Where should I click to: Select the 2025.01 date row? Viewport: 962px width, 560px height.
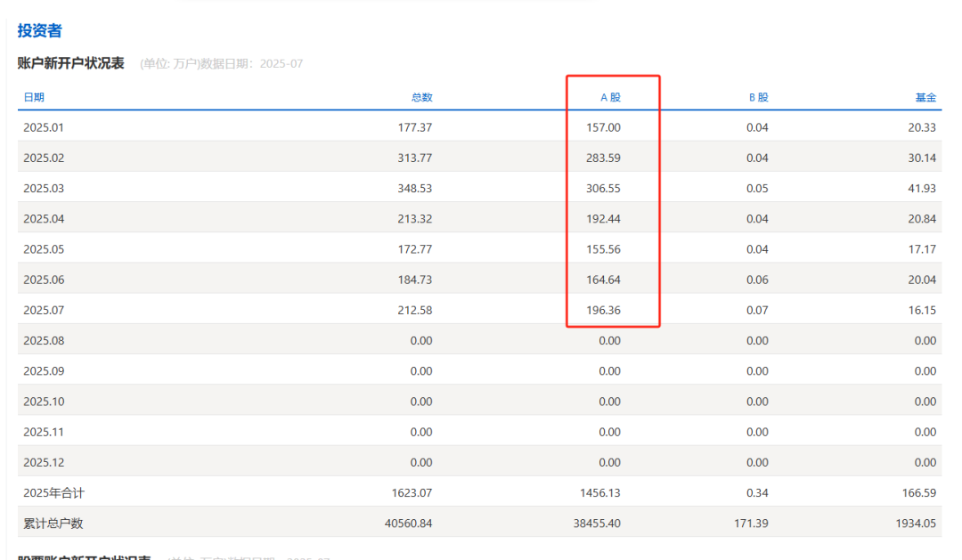(x=480, y=127)
